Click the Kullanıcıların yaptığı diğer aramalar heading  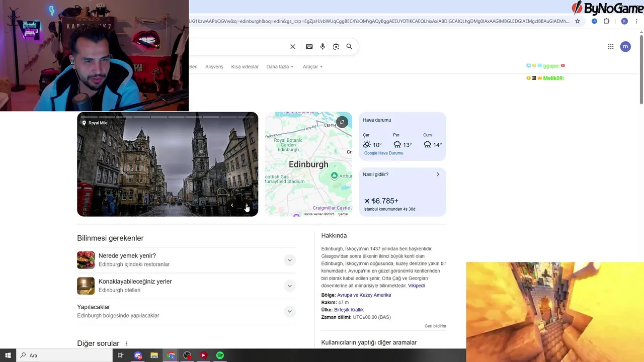(369, 343)
